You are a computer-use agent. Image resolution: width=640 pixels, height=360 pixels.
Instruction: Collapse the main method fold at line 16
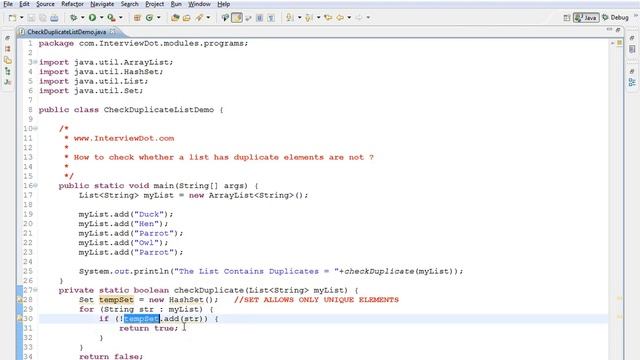(36, 186)
